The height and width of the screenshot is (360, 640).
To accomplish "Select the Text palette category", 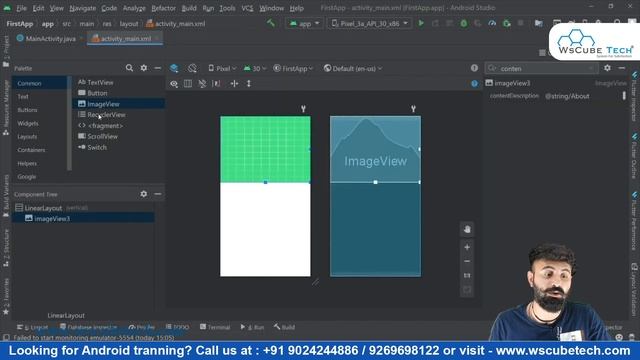I will click(23, 97).
